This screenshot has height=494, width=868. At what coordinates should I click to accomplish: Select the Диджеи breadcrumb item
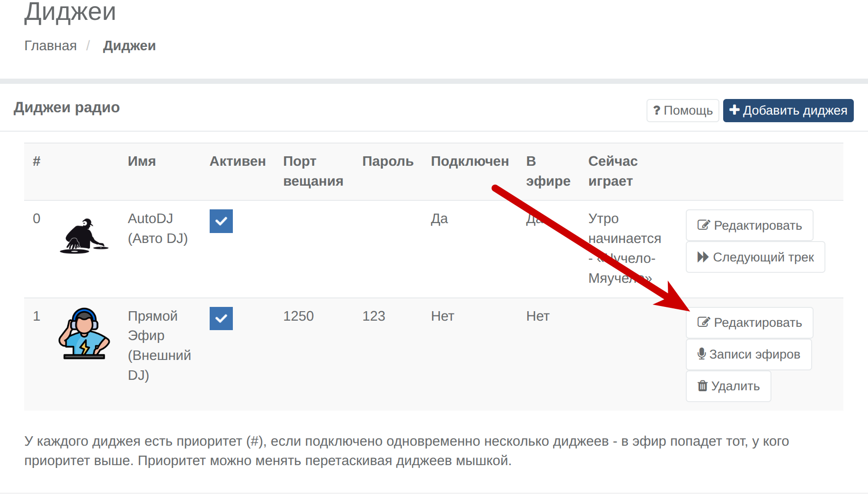pyautogui.click(x=129, y=45)
